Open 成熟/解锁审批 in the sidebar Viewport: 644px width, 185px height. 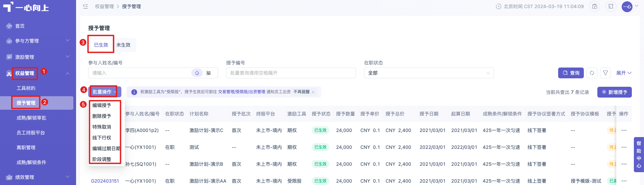click(x=31, y=118)
